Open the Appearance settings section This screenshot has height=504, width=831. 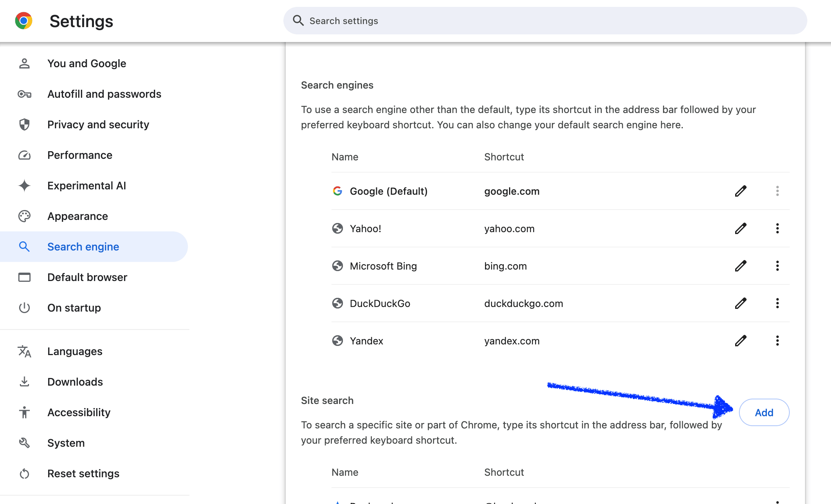pyautogui.click(x=78, y=216)
